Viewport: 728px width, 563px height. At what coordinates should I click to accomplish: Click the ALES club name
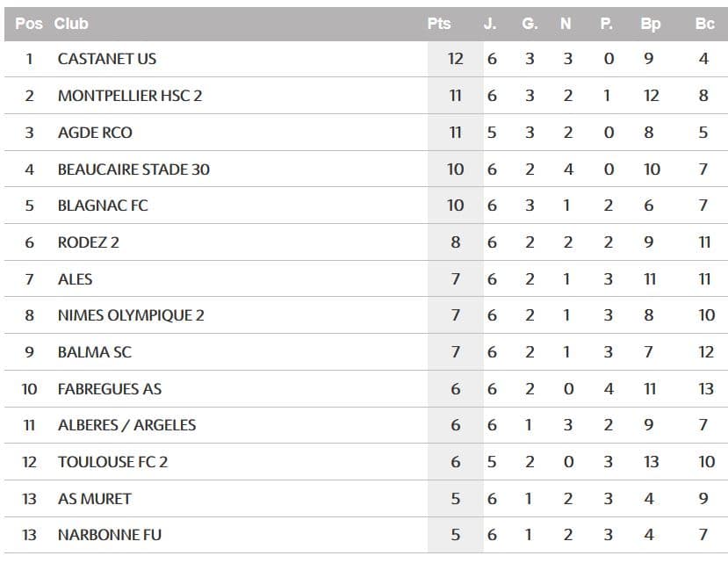click(76, 278)
